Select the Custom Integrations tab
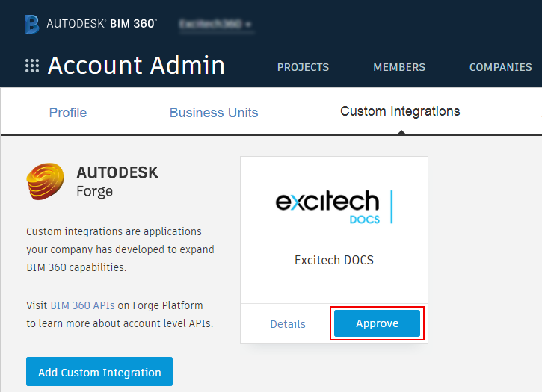The width and height of the screenshot is (542, 392). [400, 111]
